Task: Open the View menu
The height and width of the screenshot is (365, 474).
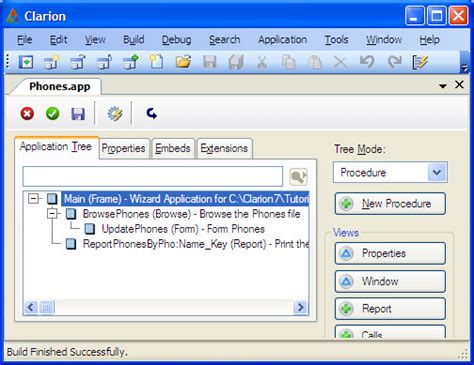Action: [x=95, y=40]
